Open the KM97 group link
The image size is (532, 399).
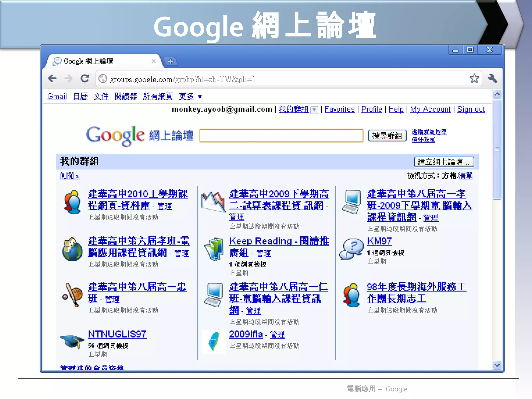pos(379,241)
